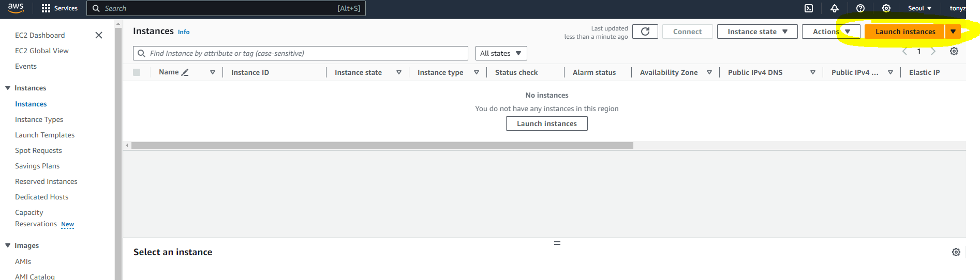Open EC2 Dashboard in sidebar
This screenshot has height=280, width=980.
tap(40, 35)
